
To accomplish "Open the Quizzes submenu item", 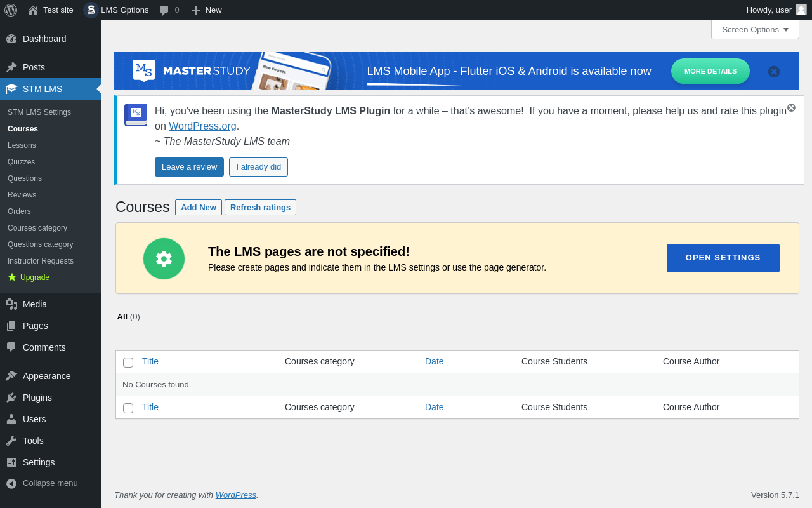I will pyautogui.click(x=22, y=162).
